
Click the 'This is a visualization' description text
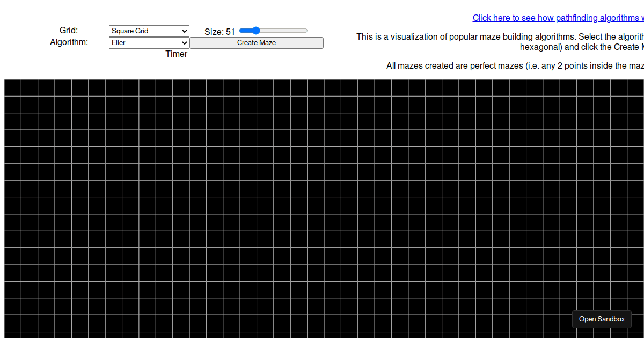pyautogui.click(x=500, y=42)
